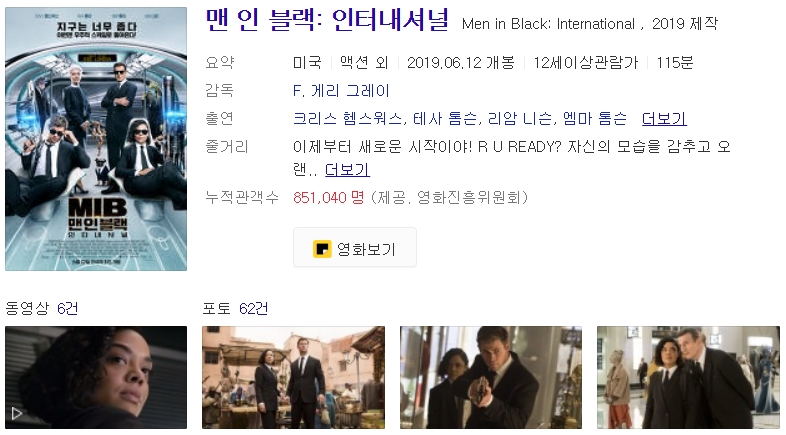Open the movie title 맨 인 블랙: 인터내셔널

point(327,21)
